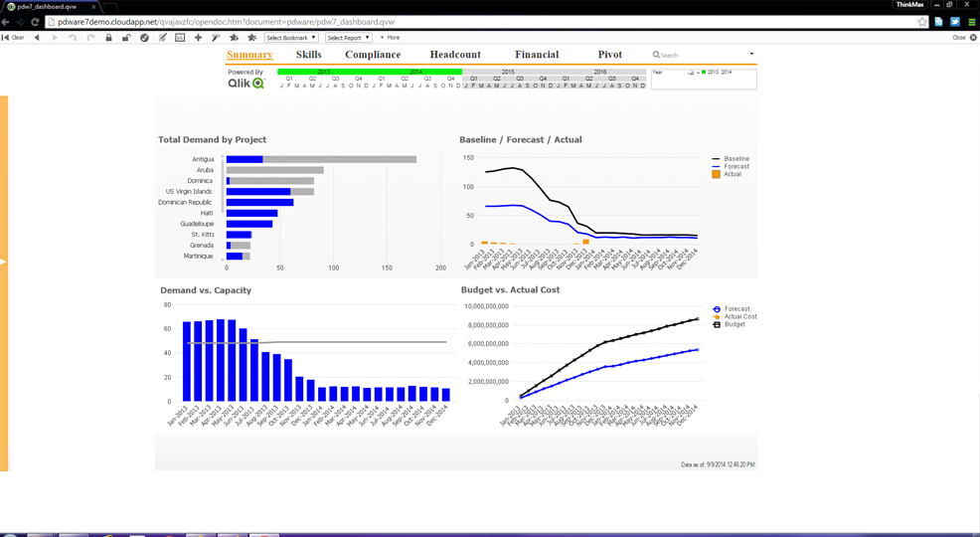The width and height of the screenshot is (980, 537).
Task: Select the Aruba project label
Action: coord(205,170)
